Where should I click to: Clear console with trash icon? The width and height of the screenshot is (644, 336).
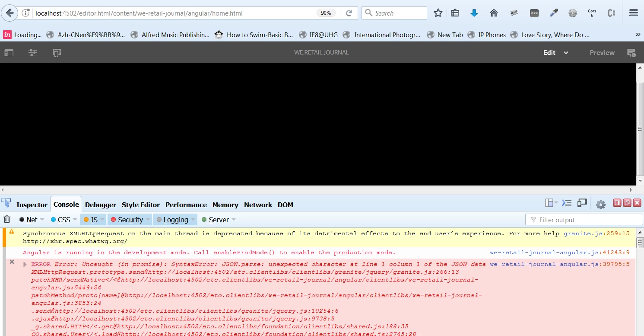point(7,219)
